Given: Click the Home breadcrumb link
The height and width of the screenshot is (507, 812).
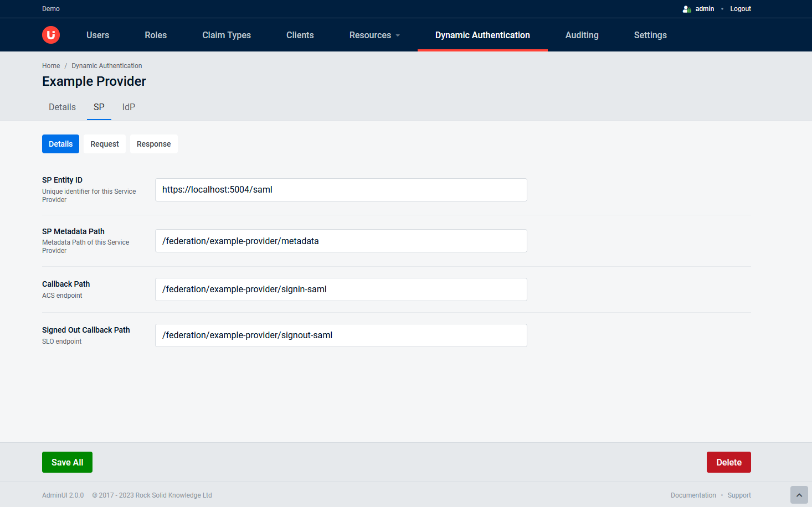Looking at the screenshot, I should (50, 65).
